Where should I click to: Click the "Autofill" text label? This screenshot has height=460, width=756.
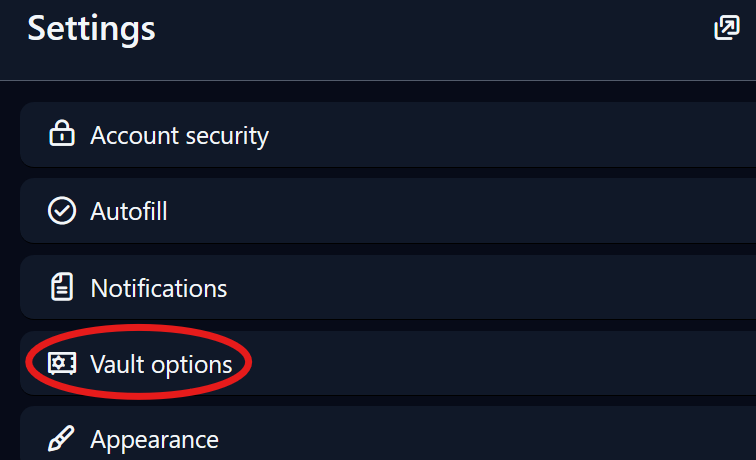pyautogui.click(x=129, y=211)
